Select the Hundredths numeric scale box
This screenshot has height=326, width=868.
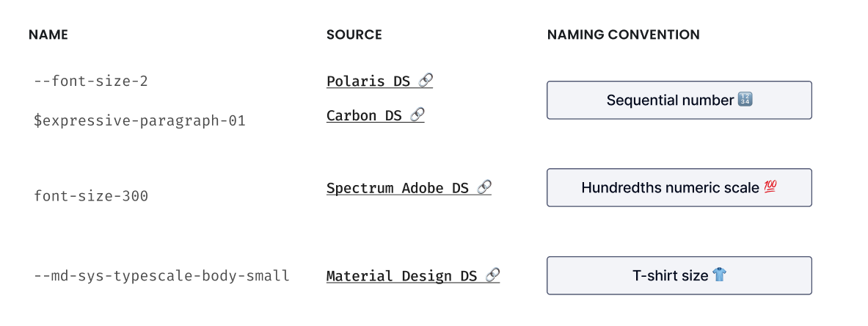(x=679, y=187)
